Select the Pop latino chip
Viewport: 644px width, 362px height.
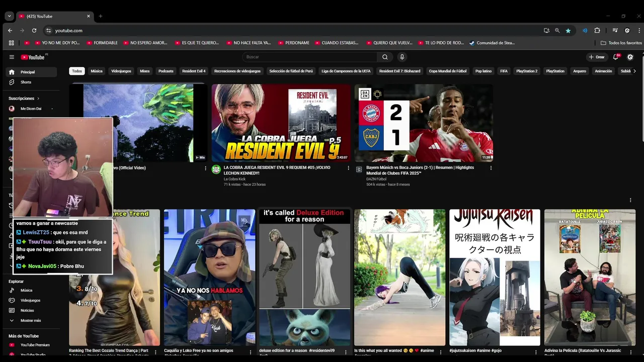[484, 71]
